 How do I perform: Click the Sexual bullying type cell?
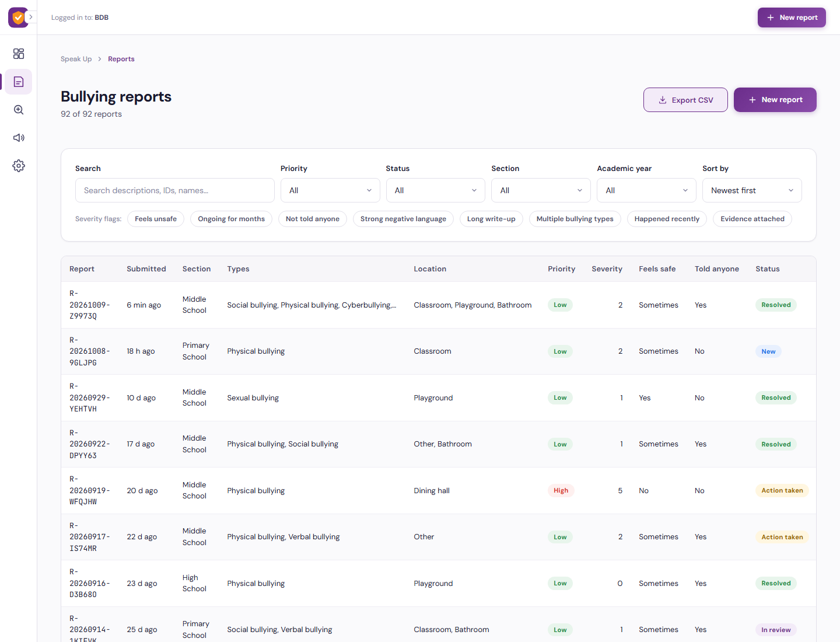(253, 398)
